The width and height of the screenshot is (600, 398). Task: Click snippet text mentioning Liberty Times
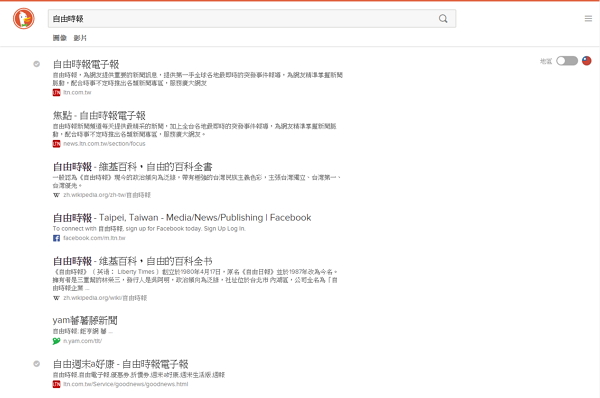(195, 280)
